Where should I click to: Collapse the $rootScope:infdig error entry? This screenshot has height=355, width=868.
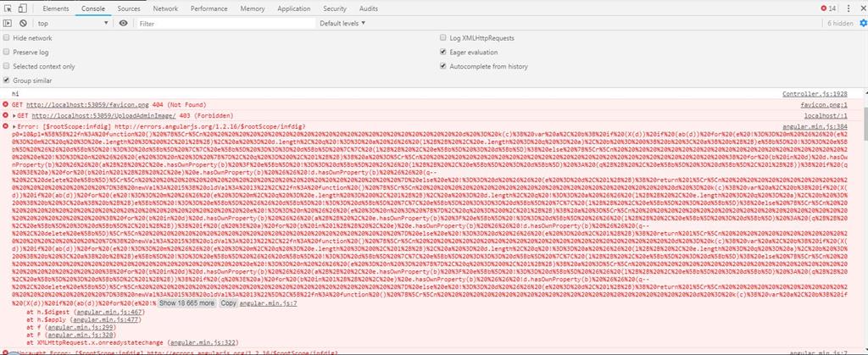14,126
